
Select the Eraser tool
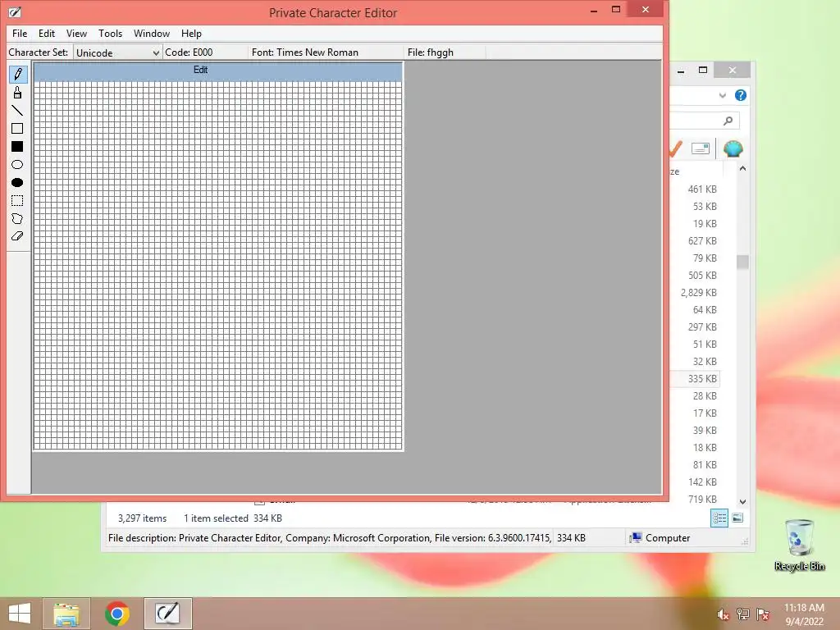[18, 236]
